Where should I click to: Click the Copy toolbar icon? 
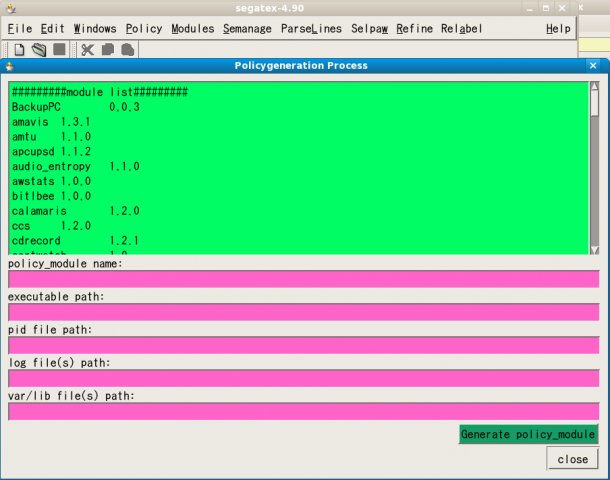[108, 50]
